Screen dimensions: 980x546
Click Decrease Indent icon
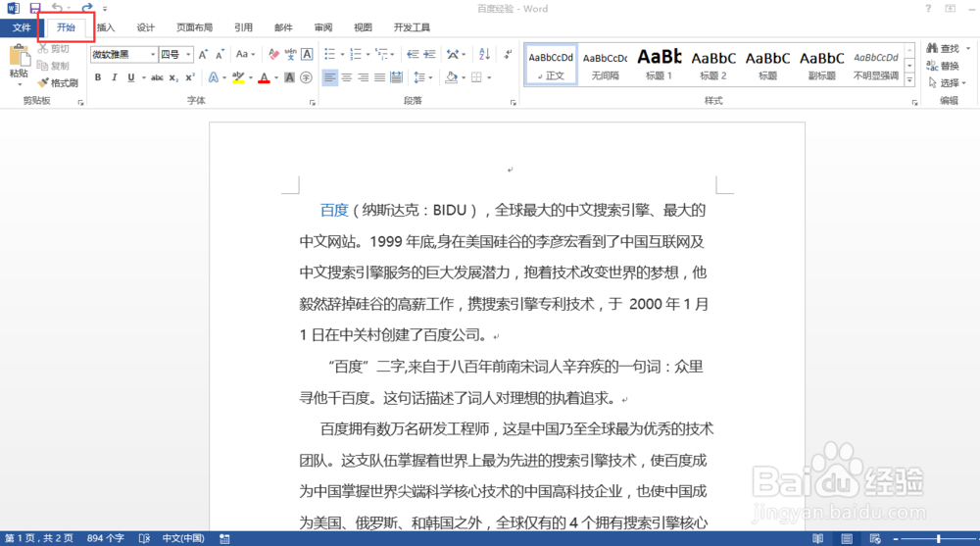(x=413, y=55)
